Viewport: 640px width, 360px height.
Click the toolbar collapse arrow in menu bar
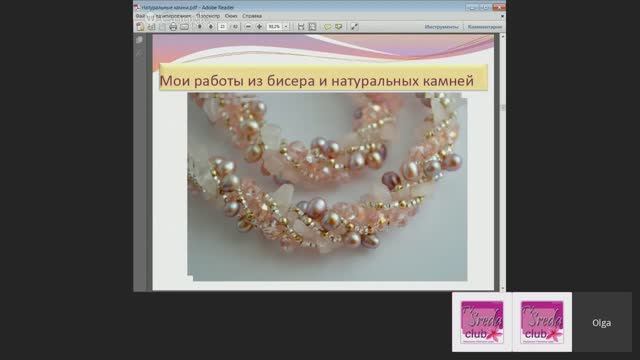[502, 16]
